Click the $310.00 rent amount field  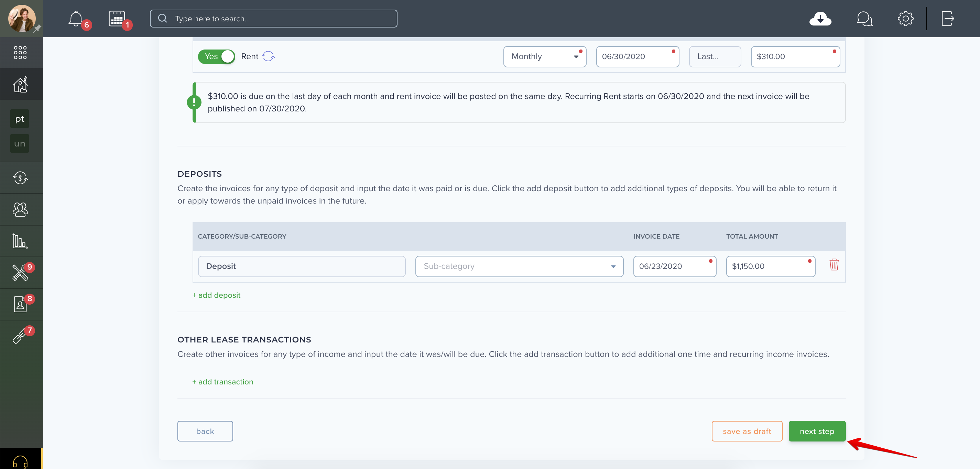[x=795, y=57]
